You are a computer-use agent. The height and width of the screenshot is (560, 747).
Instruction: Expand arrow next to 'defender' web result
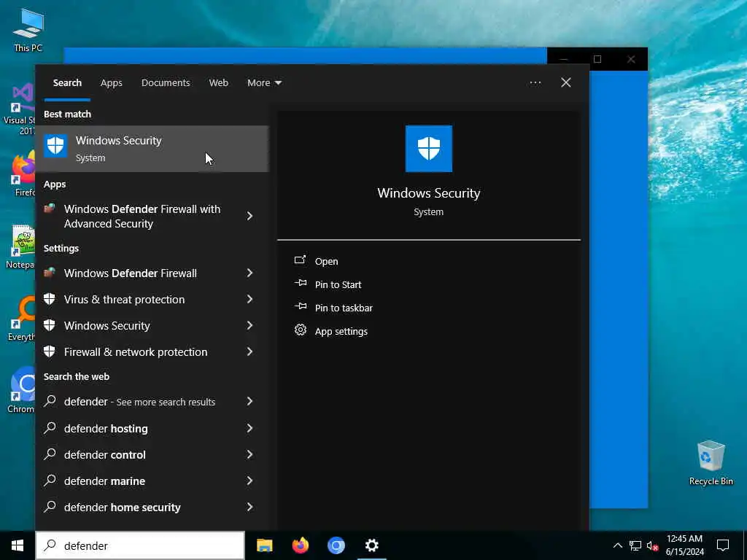[x=249, y=402]
